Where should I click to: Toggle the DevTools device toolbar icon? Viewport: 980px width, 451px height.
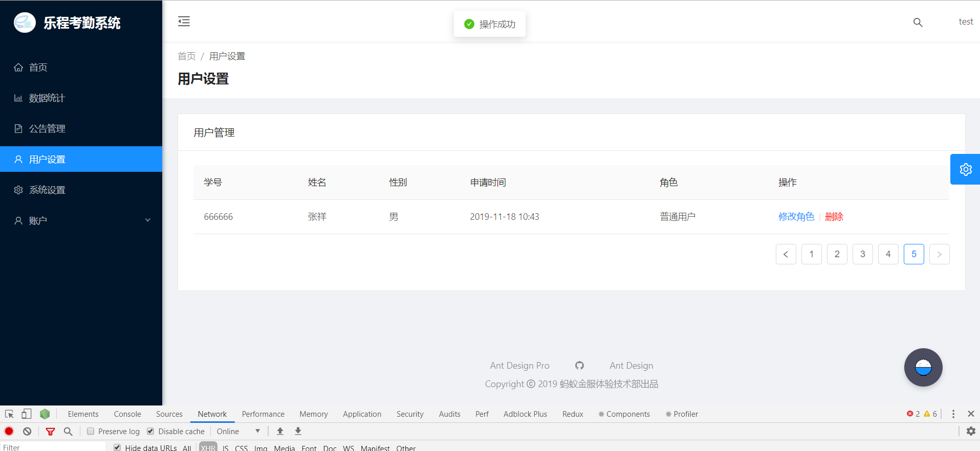pyautogui.click(x=27, y=414)
